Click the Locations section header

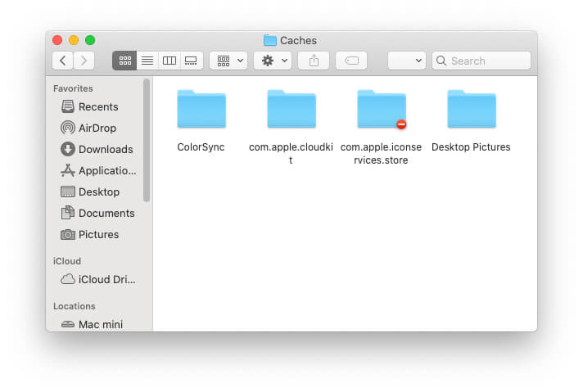(x=75, y=306)
